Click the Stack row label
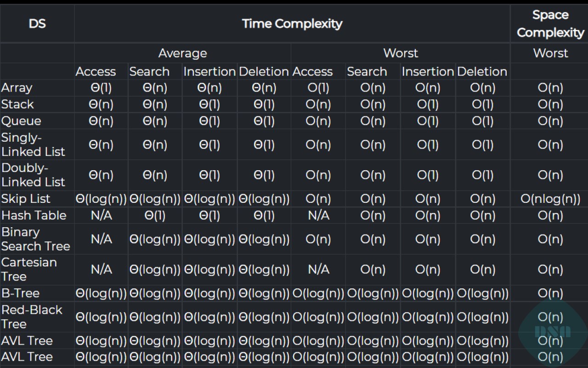Screen dimensions: 588x368 click(17, 104)
